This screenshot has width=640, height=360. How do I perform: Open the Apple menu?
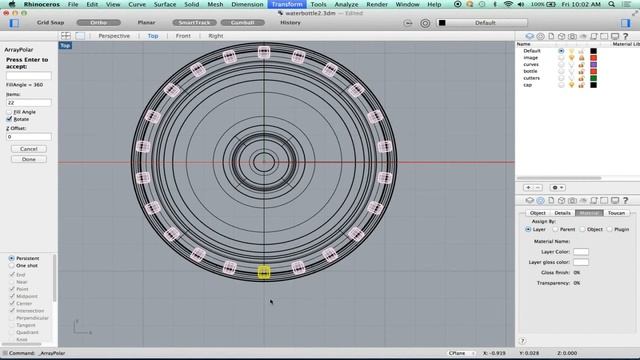click(12, 4)
